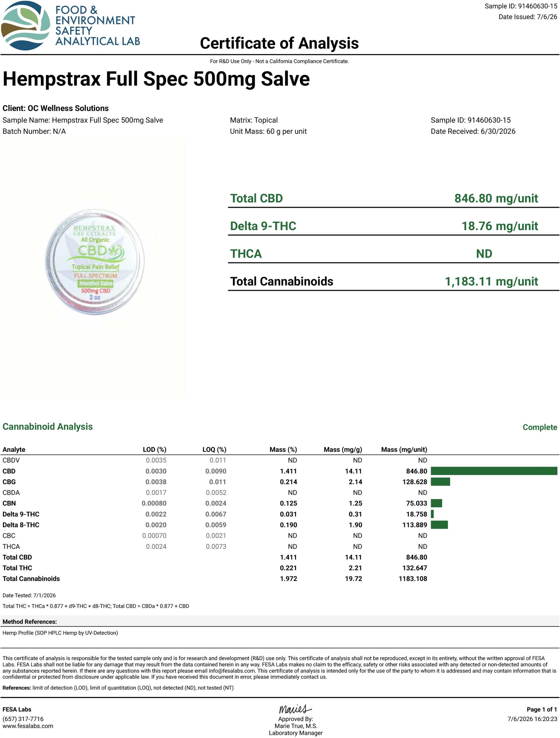Click 'Batch Number: N/A'

(34, 131)
